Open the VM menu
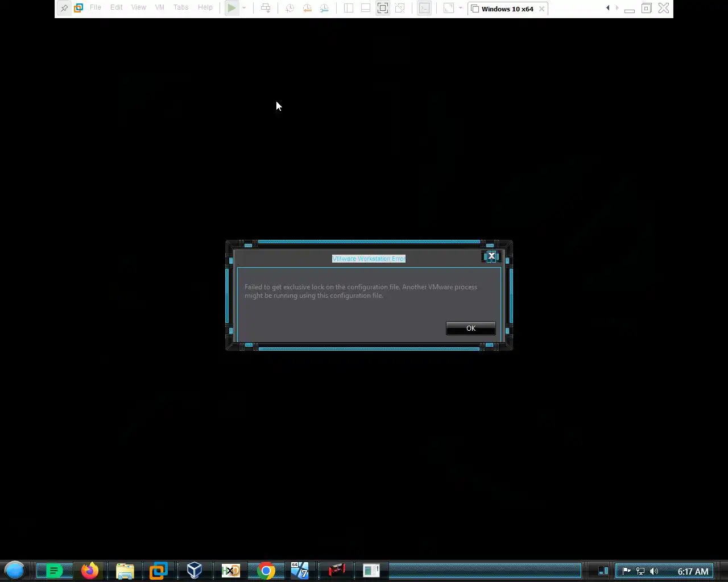The image size is (728, 582). 160,7
